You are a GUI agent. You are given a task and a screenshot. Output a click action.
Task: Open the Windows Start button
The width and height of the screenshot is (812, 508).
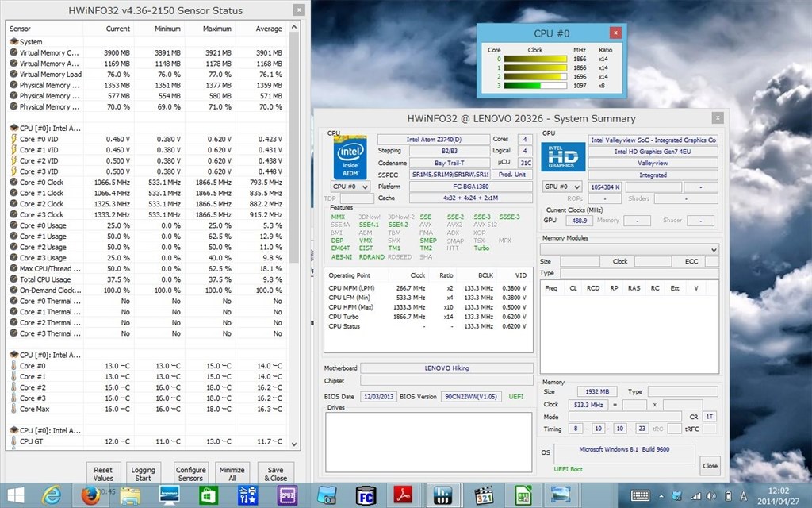pos(16,495)
